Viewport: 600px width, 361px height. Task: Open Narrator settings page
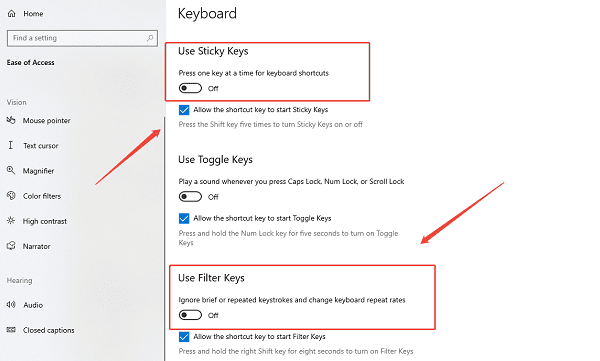point(36,246)
